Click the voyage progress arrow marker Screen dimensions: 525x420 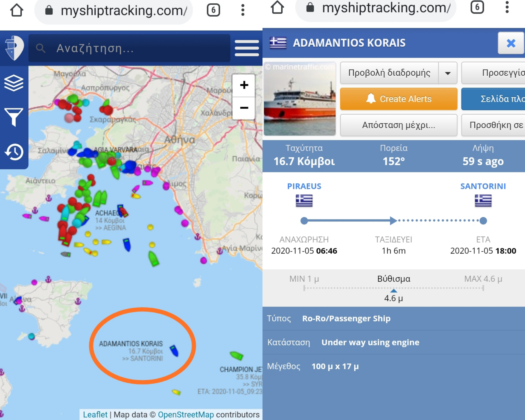pyautogui.click(x=393, y=220)
